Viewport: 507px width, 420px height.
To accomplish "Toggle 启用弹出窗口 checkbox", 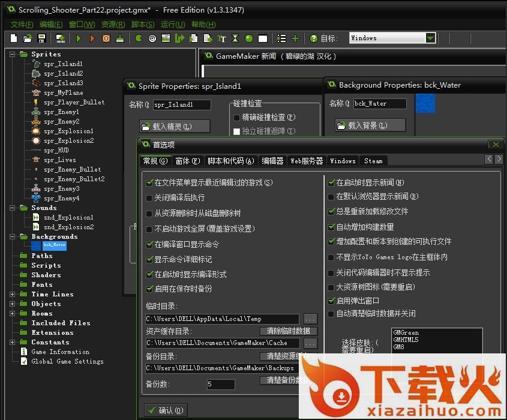I will pyautogui.click(x=331, y=301).
